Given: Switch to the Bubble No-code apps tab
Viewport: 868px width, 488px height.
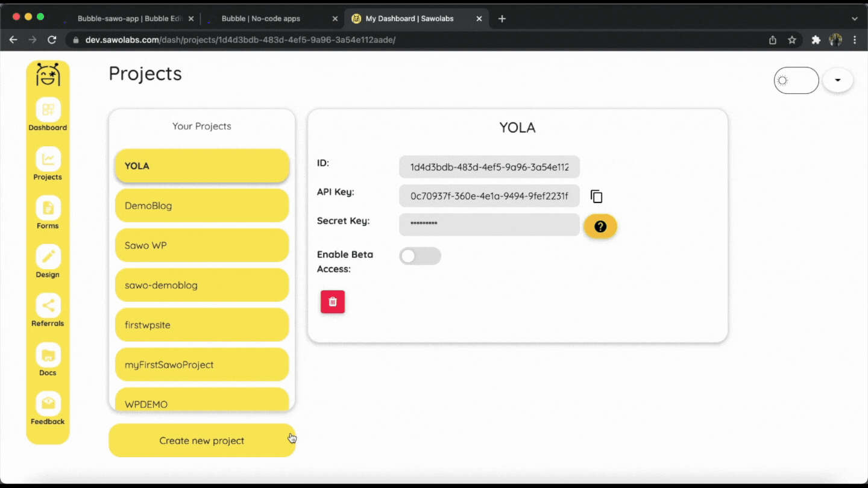Looking at the screenshot, I should coord(272,19).
